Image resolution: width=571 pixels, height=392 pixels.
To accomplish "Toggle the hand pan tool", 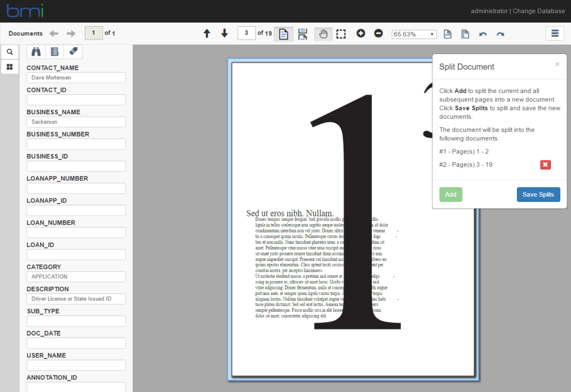I will click(323, 34).
